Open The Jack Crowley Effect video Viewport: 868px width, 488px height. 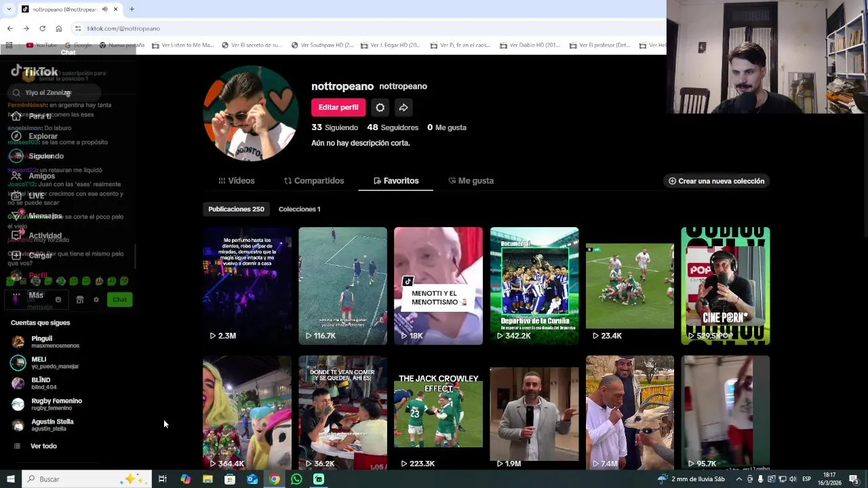click(438, 412)
